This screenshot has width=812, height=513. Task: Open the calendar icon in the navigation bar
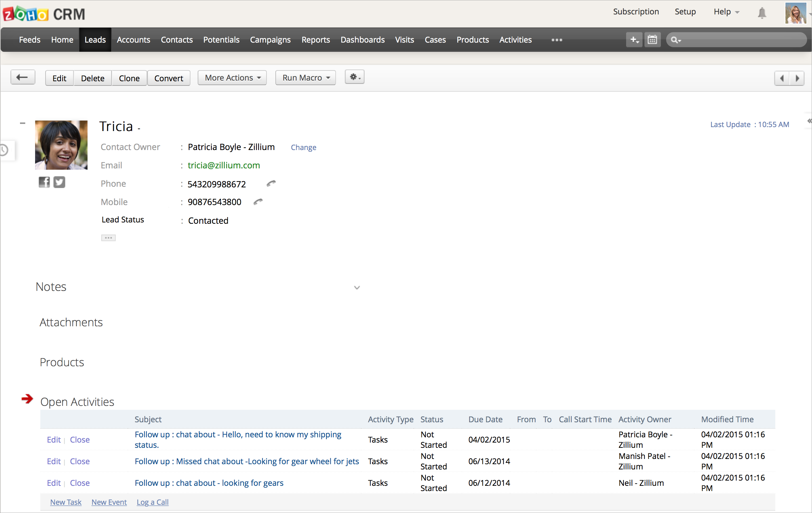652,40
